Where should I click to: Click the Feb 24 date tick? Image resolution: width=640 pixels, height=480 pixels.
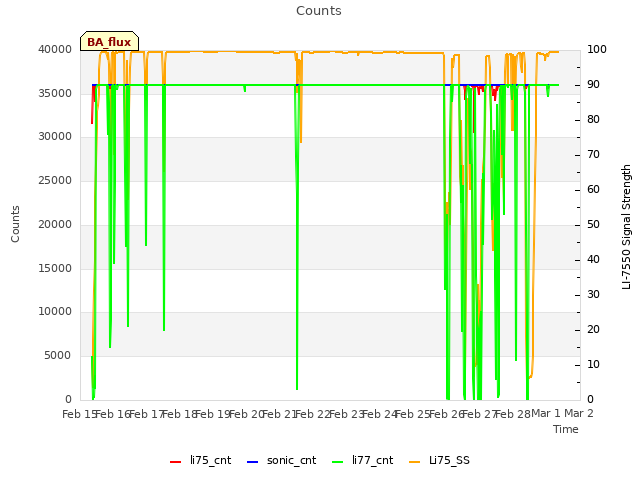380,414
